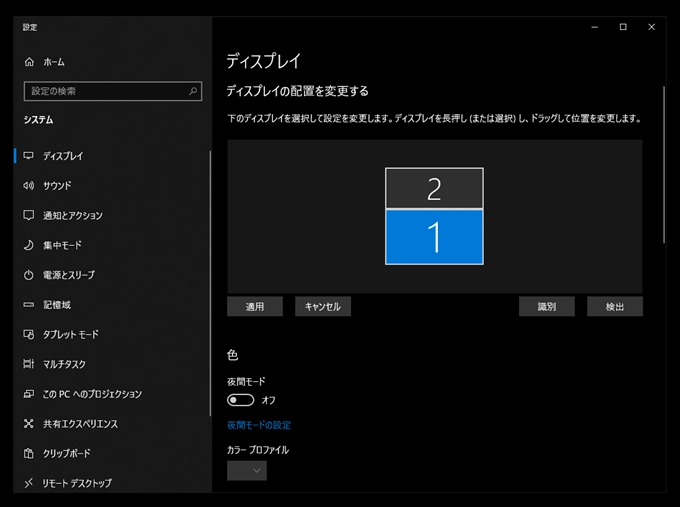Image resolution: width=680 pixels, height=507 pixels.
Task: Click the サウンド speaker icon
Action: point(29,186)
